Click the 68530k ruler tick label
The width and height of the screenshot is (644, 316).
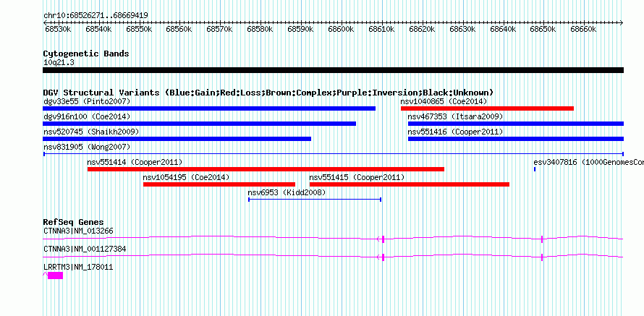pyautogui.click(x=59, y=30)
